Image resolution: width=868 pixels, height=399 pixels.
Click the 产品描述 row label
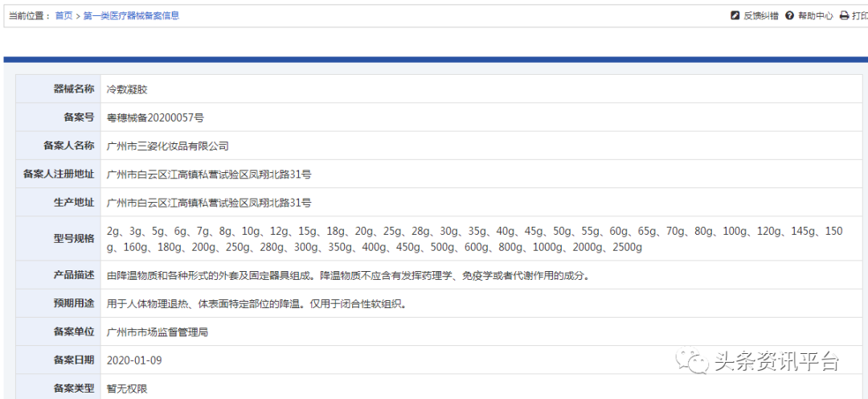[74, 275]
